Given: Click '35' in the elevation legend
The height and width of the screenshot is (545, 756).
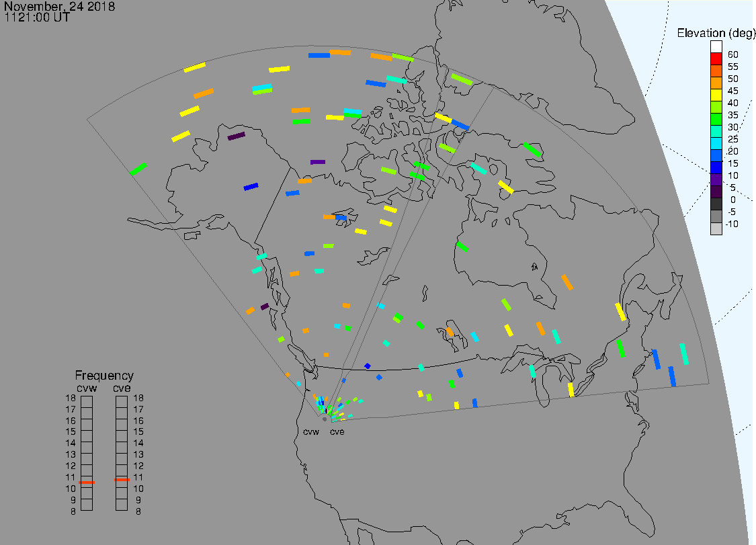Looking at the screenshot, I should (733, 115).
